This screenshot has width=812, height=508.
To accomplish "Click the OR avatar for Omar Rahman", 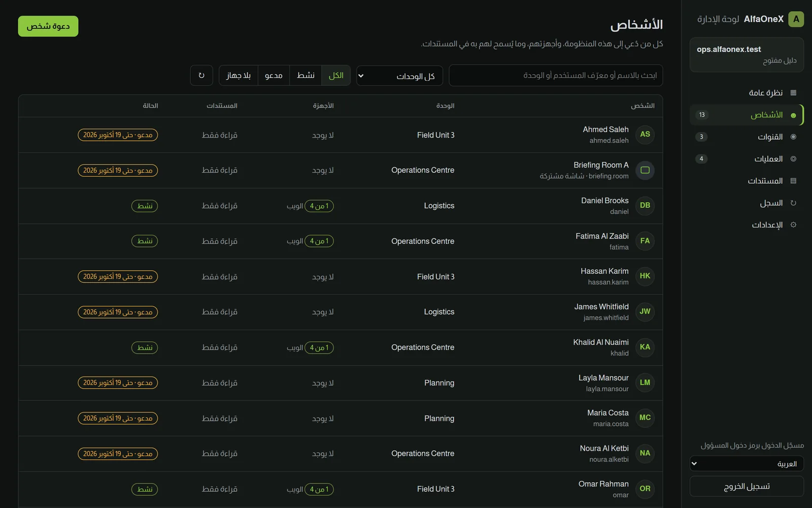I will coord(645,489).
